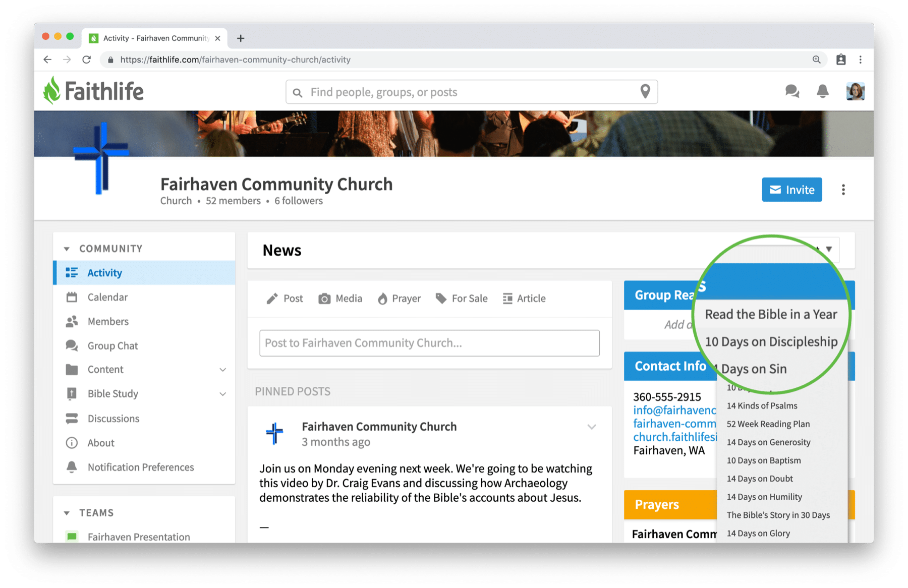Screen dimensions: 908x588
Task: Select the Media camera option
Action: click(340, 299)
